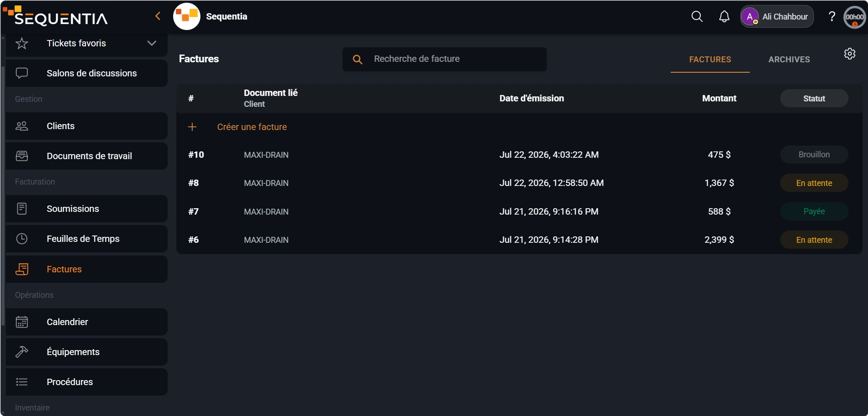The image size is (868, 416).
Task: Open notifications bell
Action: [724, 17]
